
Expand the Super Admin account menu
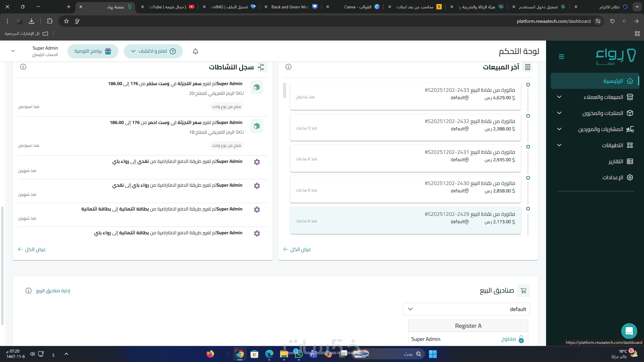(x=13, y=51)
